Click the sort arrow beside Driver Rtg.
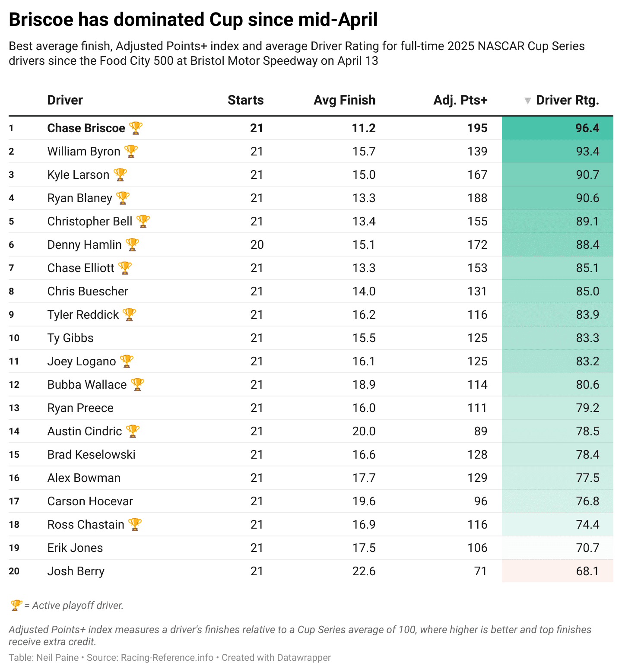This screenshot has height=672, width=622. pyautogui.click(x=527, y=101)
